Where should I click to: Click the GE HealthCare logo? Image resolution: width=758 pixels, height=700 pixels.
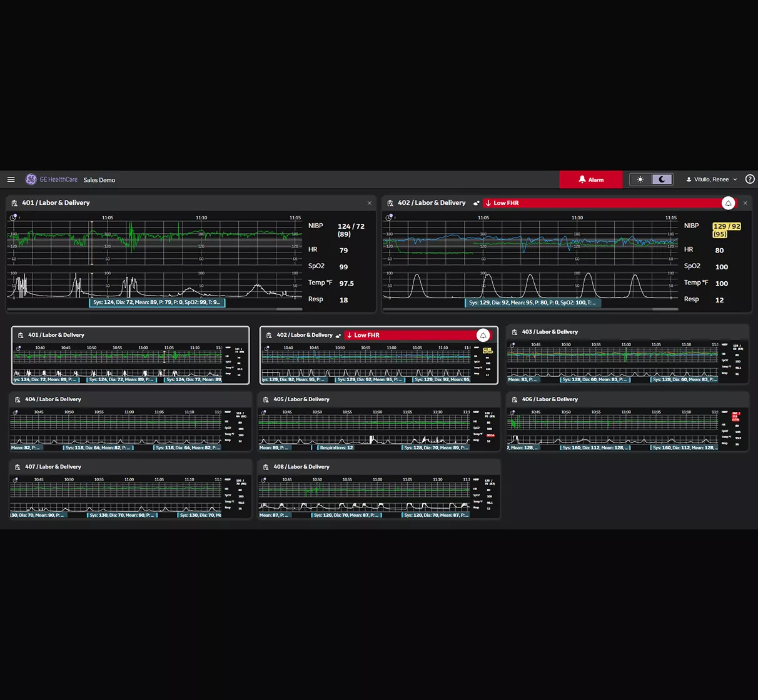51,179
